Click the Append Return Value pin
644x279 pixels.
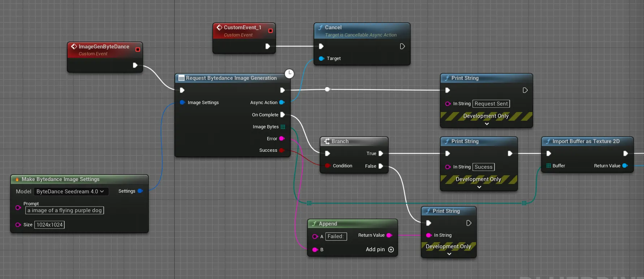coord(389,235)
